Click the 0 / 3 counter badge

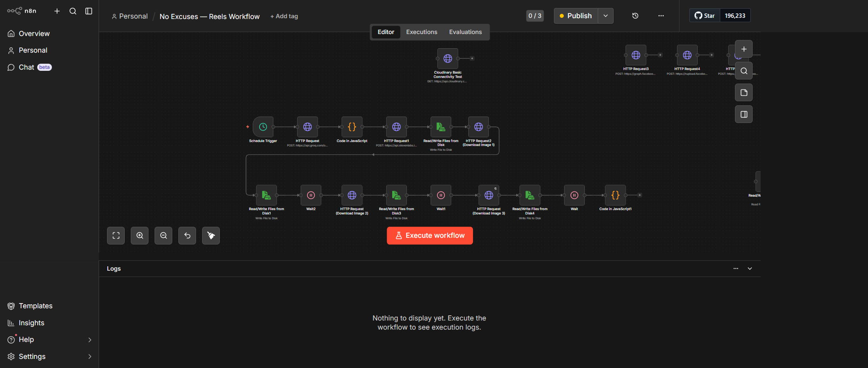535,16
